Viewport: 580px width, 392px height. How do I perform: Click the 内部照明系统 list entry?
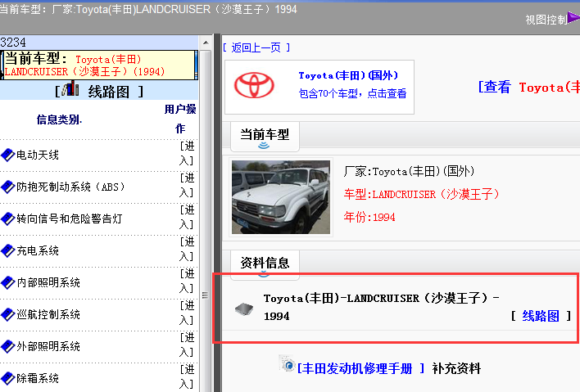pos(48,282)
